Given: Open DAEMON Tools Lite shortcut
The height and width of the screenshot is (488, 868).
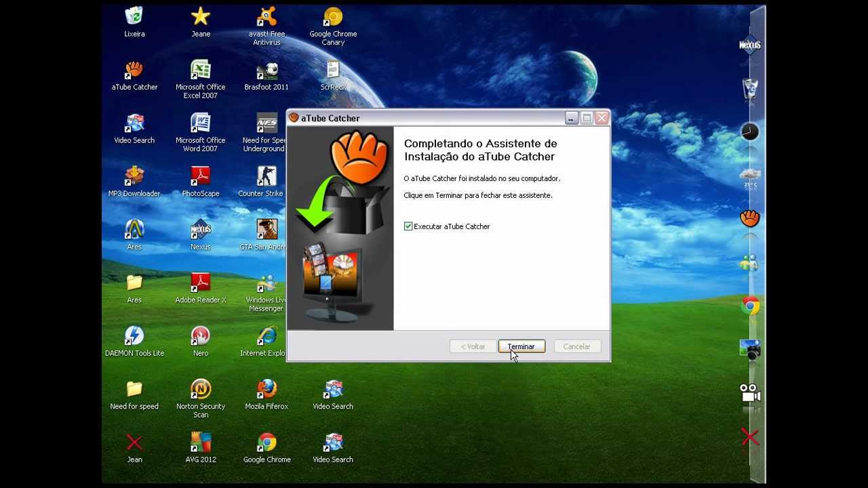Looking at the screenshot, I should (x=134, y=341).
